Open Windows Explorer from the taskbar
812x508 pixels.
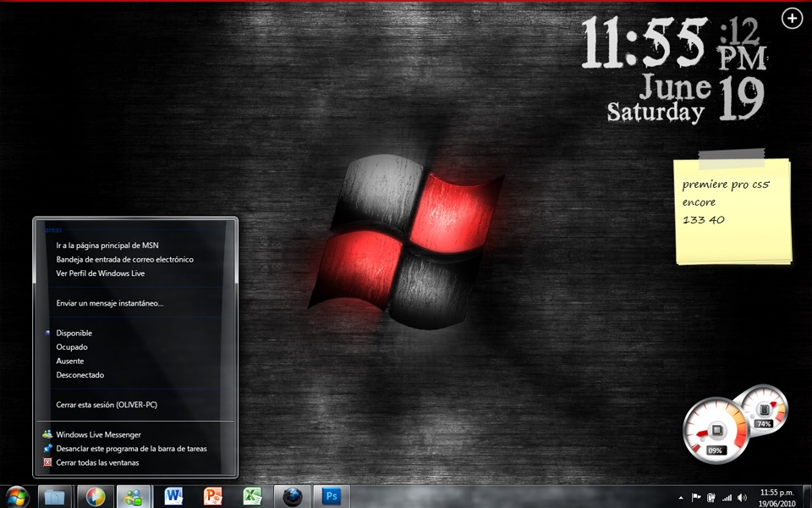[52, 497]
